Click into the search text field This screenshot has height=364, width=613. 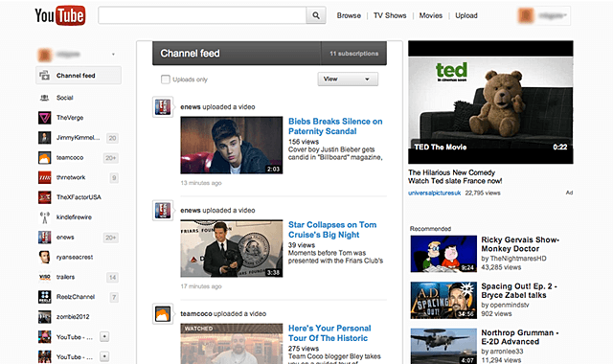[x=202, y=15]
